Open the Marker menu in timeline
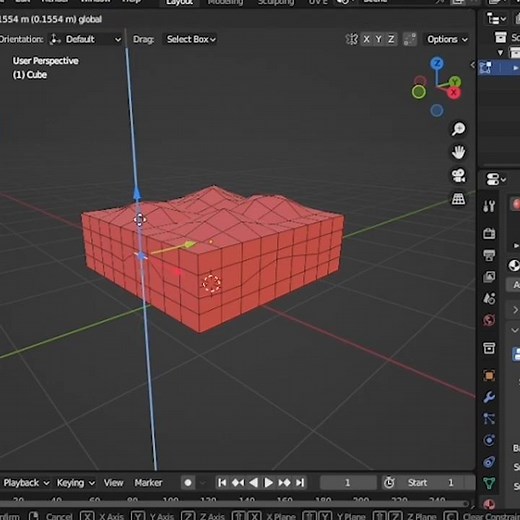The height and width of the screenshot is (520, 520). (x=148, y=483)
